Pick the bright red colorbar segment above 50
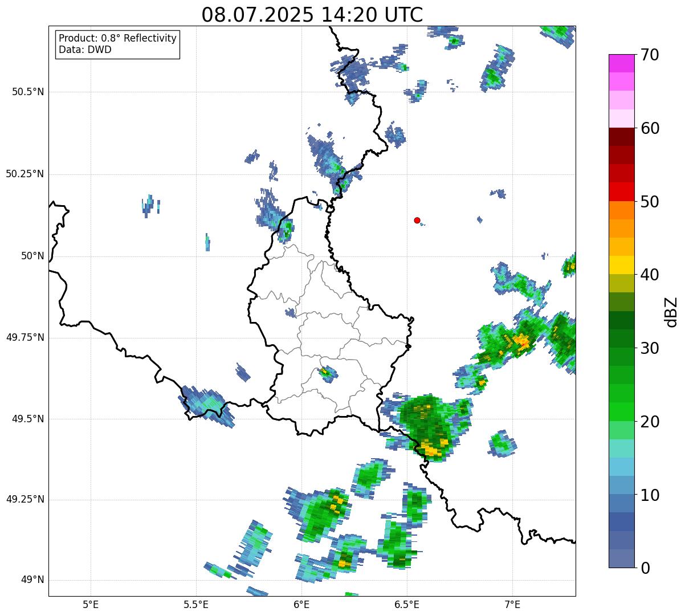 coord(621,192)
